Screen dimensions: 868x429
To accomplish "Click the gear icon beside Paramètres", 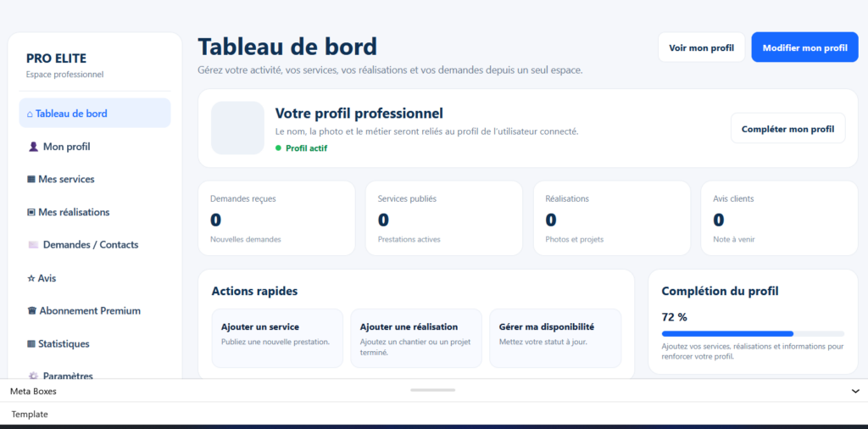I will pyautogui.click(x=33, y=376).
